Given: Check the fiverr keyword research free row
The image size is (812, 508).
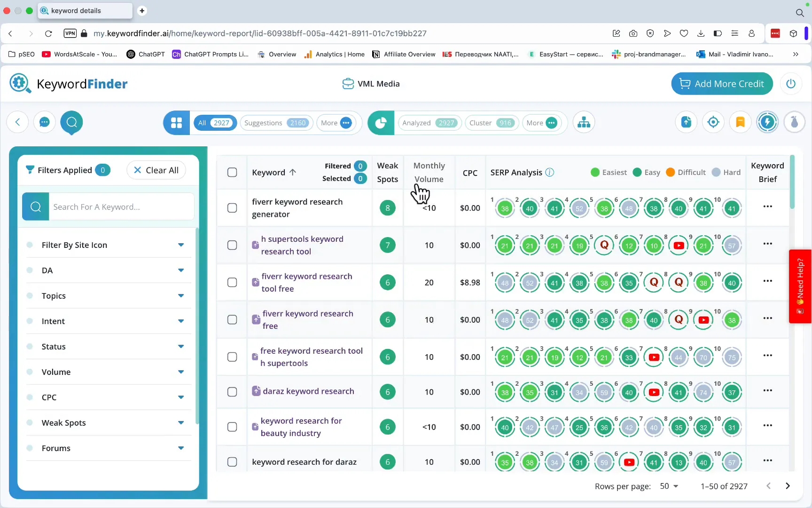Looking at the screenshot, I should (x=232, y=320).
